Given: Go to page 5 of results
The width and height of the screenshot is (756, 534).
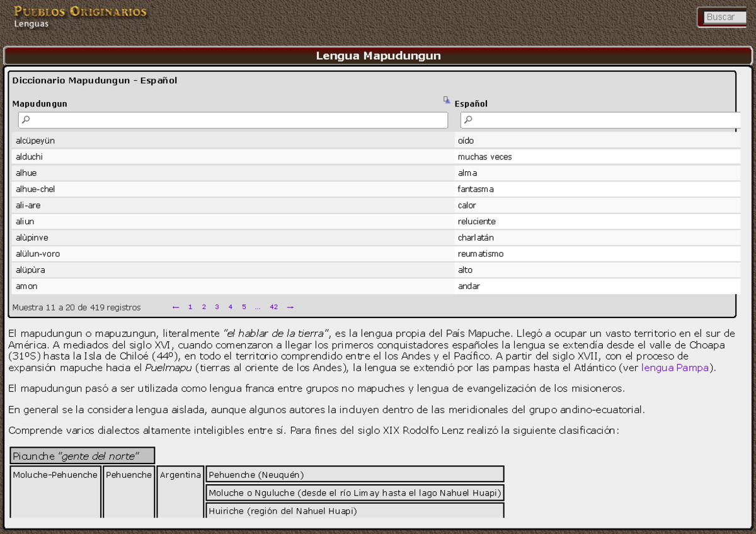Looking at the screenshot, I should pos(244,307).
